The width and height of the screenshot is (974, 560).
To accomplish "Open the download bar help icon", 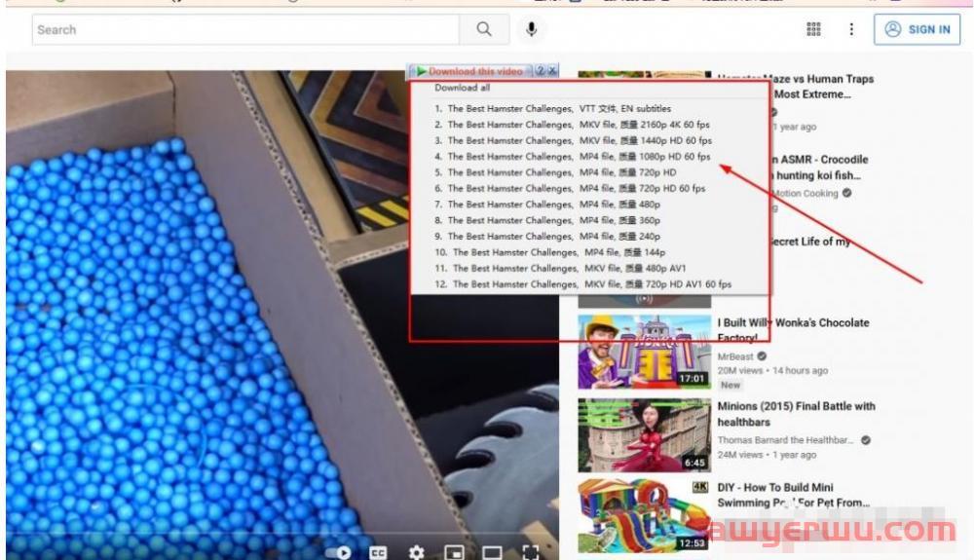I will [x=541, y=71].
